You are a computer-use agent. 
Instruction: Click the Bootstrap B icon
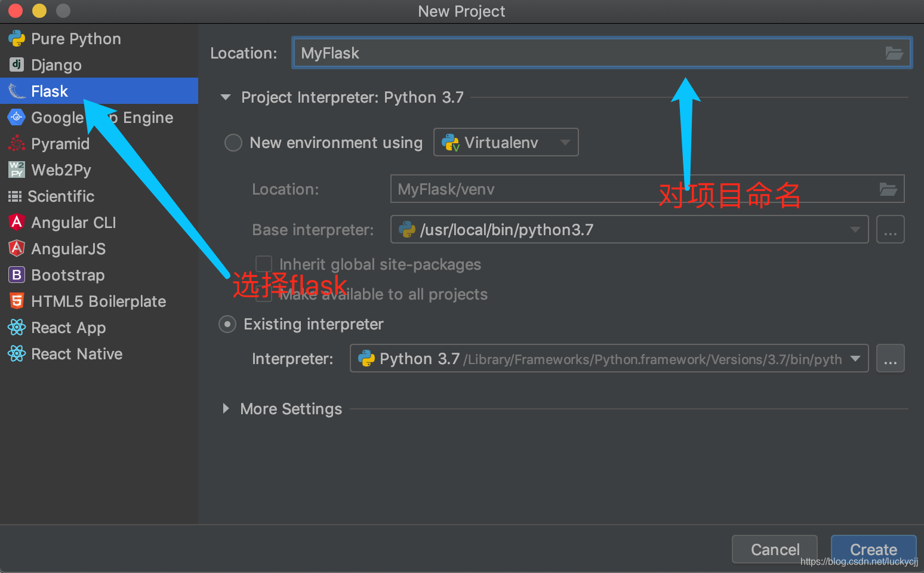[x=17, y=275]
